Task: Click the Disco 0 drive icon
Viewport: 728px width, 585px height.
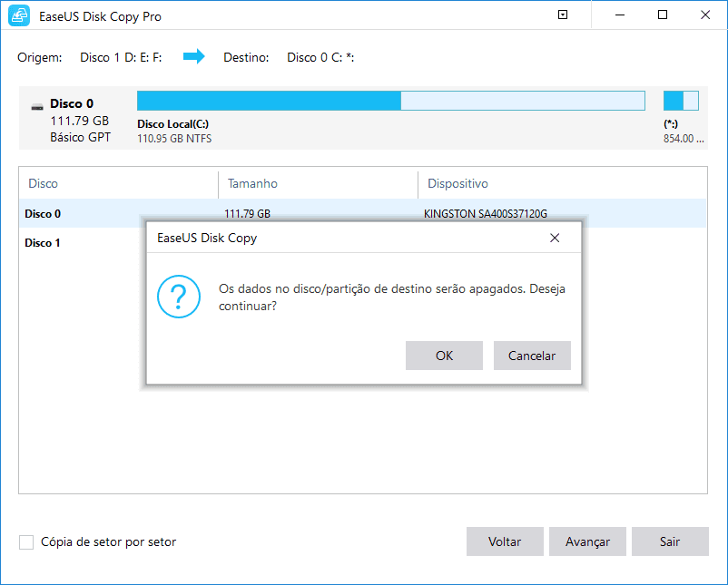Action: click(37, 107)
